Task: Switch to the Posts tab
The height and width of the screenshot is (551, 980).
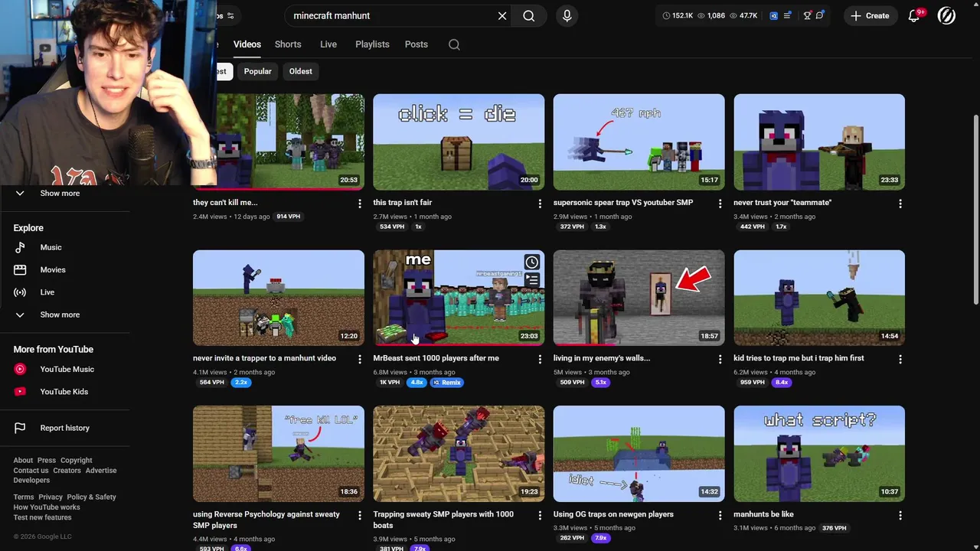Action: (x=416, y=44)
